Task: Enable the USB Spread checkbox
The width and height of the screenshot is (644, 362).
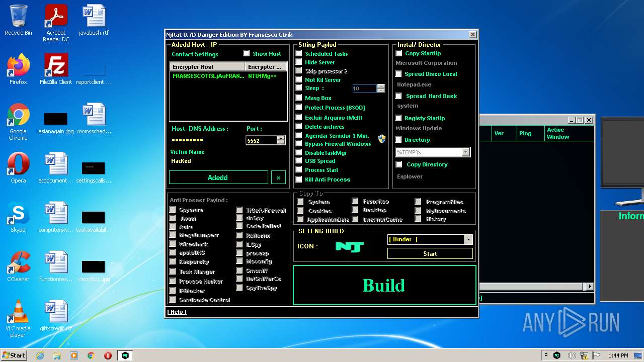Action: tap(299, 161)
